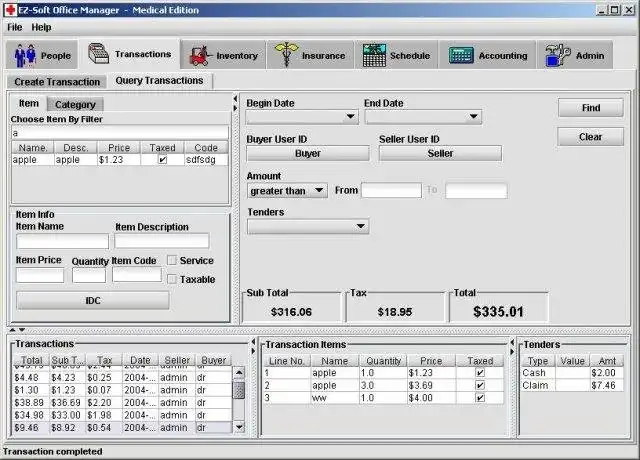Select the $38.89 transaction row

pyautogui.click(x=122, y=402)
